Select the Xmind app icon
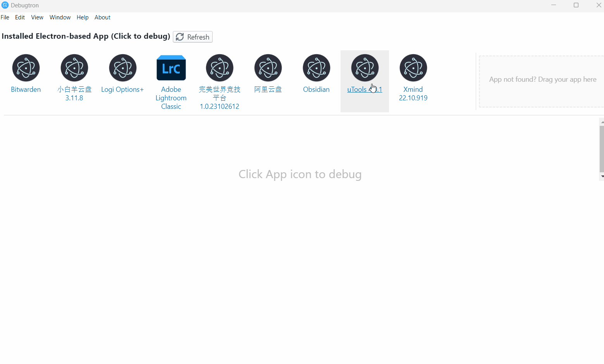Image resolution: width=604 pixels, height=364 pixels. tap(413, 68)
